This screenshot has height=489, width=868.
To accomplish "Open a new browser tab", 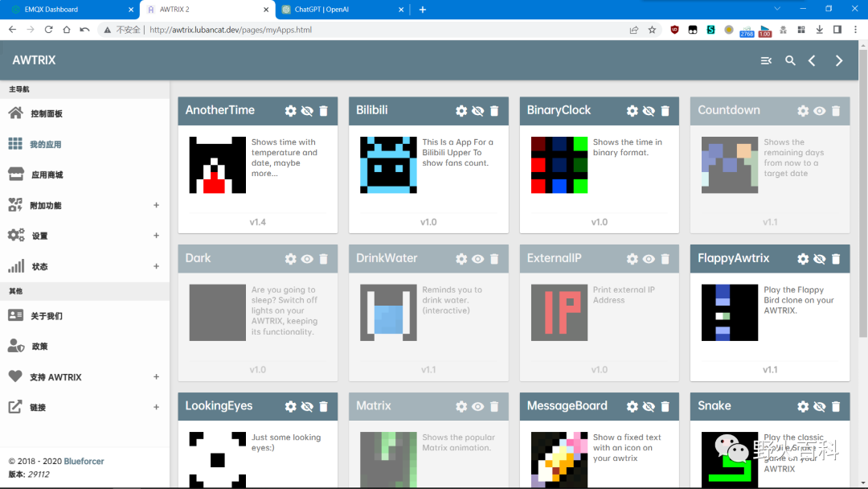I will tap(423, 10).
